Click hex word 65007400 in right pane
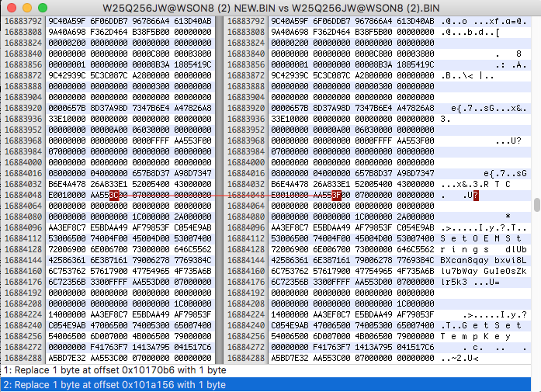The width and height of the screenshot is (541, 392). tap(415, 325)
